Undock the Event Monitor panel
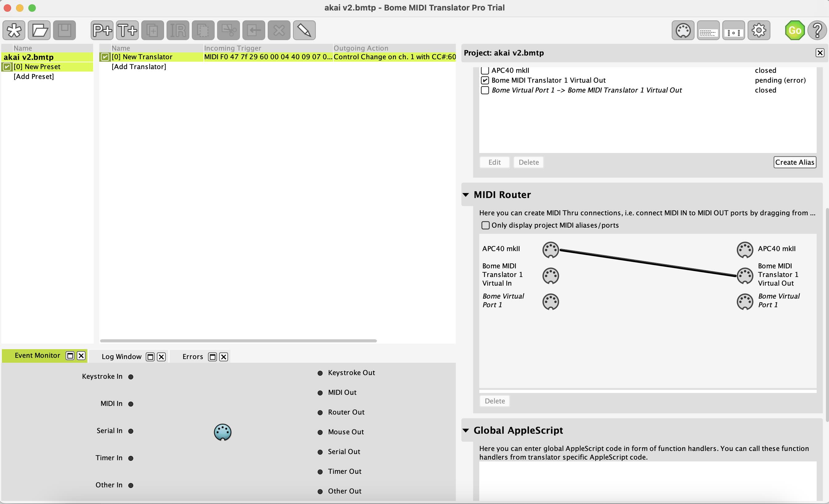Screen dimensions: 829x504 [x=70, y=356]
